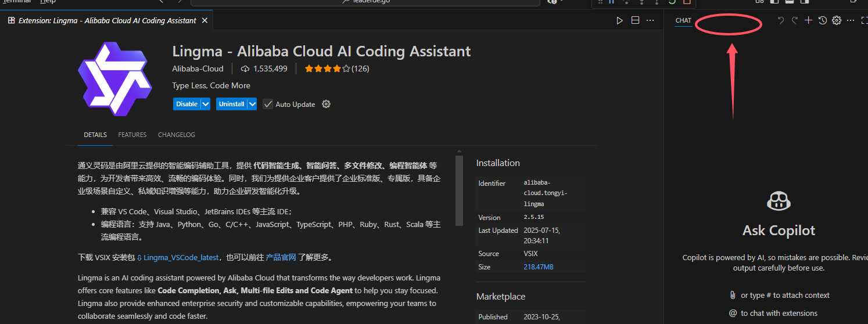Click the undo arrow in the Chat panel
The height and width of the screenshot is (324, 868).
(781, 20)
